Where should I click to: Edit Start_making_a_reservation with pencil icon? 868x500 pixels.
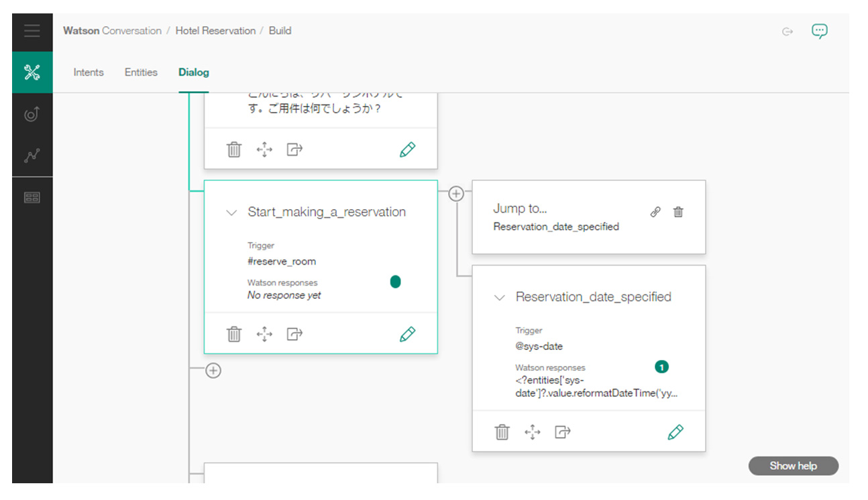407,334
